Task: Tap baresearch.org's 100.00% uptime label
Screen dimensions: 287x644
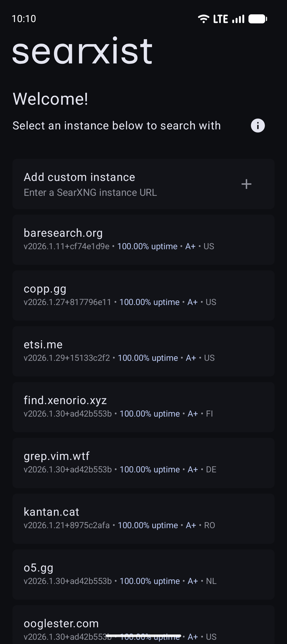Action: click(x=147, y=246)
